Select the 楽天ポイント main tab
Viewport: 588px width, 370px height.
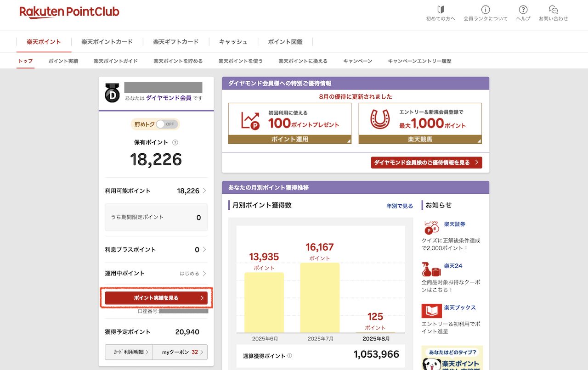[x=44, y=42]
